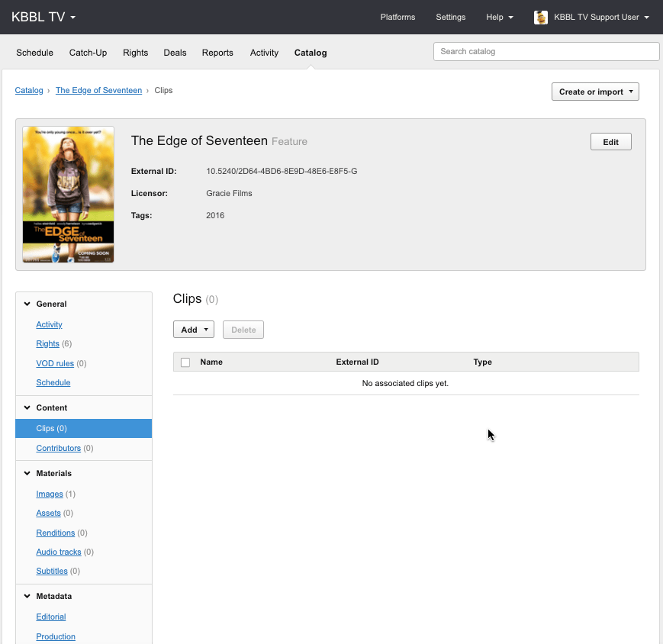Image resolution: width=663 pixels, height=644 pixels.
Task: Open the Production metadata link
Action: tap(56, 636)
